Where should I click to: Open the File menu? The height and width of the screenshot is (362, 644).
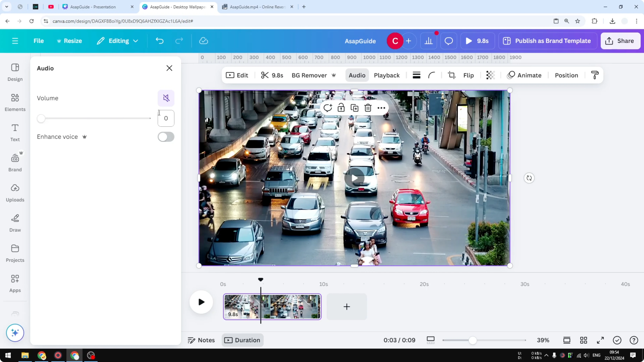38,41
